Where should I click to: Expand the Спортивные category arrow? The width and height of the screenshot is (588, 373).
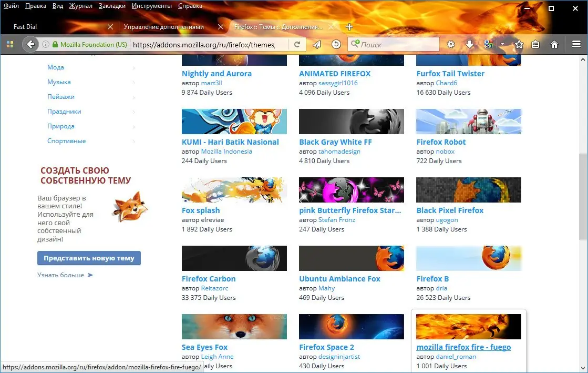(134, 141)
